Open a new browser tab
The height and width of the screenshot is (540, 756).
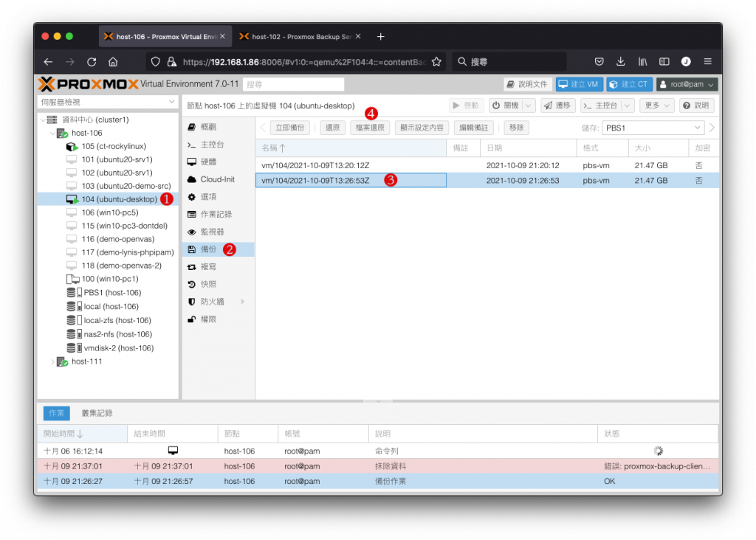pos(380,37)
